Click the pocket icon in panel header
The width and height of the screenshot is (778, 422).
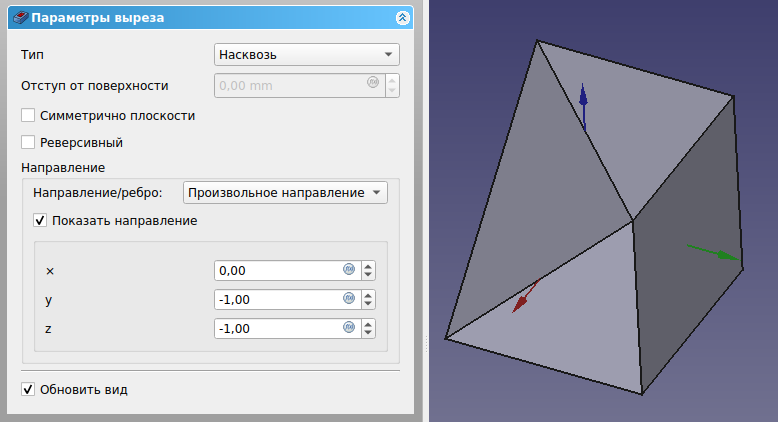pos(20,18)
